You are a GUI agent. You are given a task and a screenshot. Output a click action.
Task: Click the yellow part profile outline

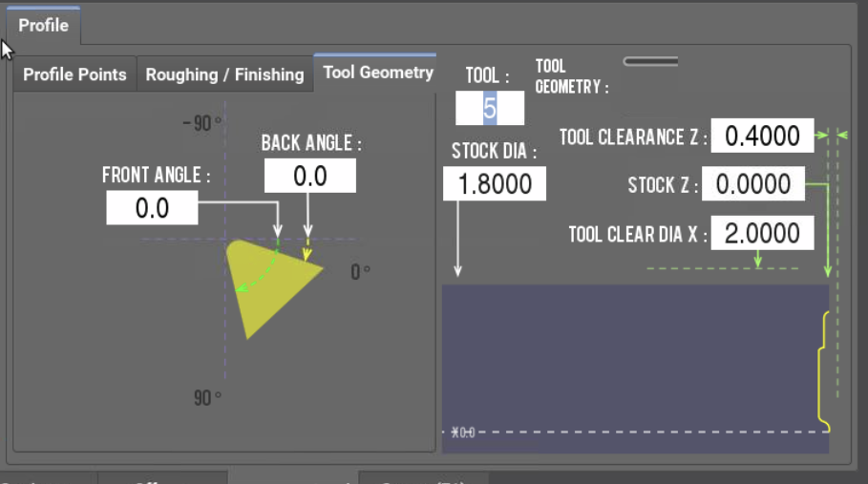click(x=824, y=371)
